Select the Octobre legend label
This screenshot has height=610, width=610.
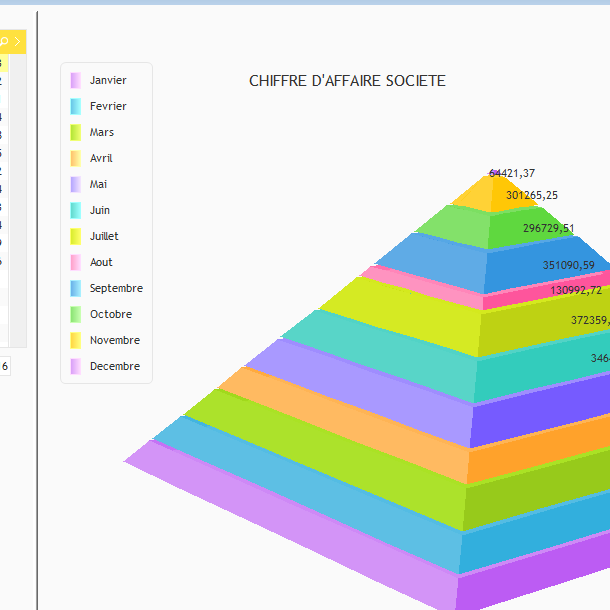[x=110, y=314]
